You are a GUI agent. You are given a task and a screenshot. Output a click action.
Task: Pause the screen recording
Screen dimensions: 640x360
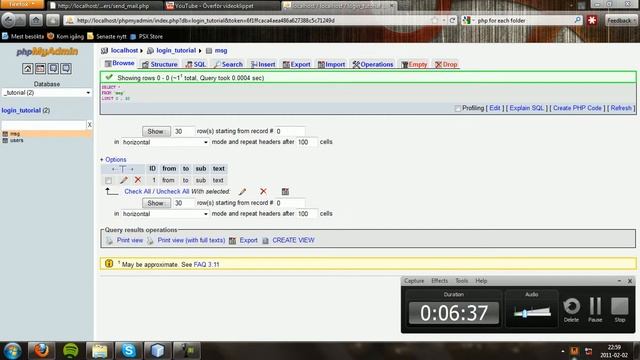(595, 310)
